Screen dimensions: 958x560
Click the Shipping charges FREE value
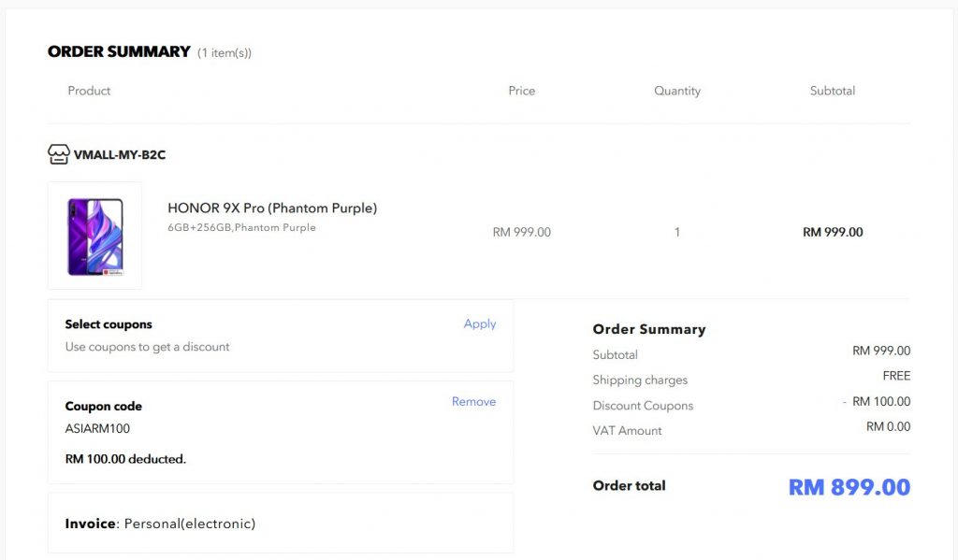pos(896,376)
